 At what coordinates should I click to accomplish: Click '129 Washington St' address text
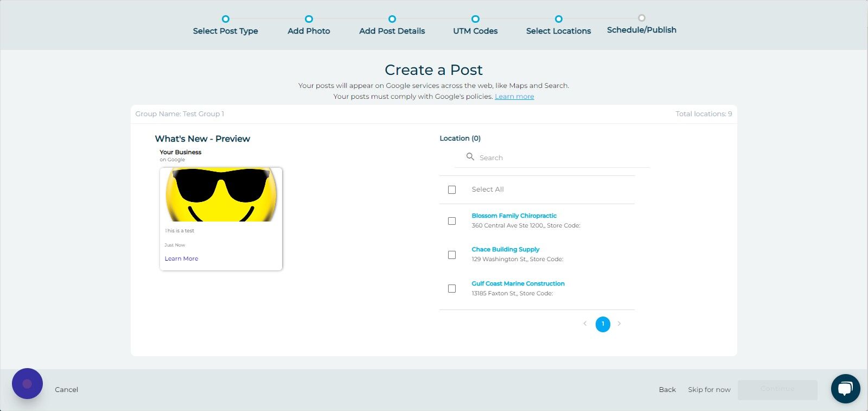[x=499, y=259]
